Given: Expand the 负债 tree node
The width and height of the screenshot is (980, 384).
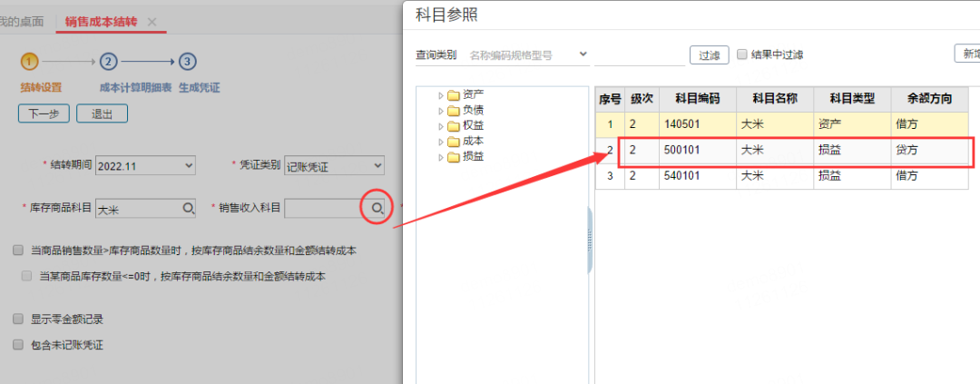Looking at the screenshot, I should 442,110.
